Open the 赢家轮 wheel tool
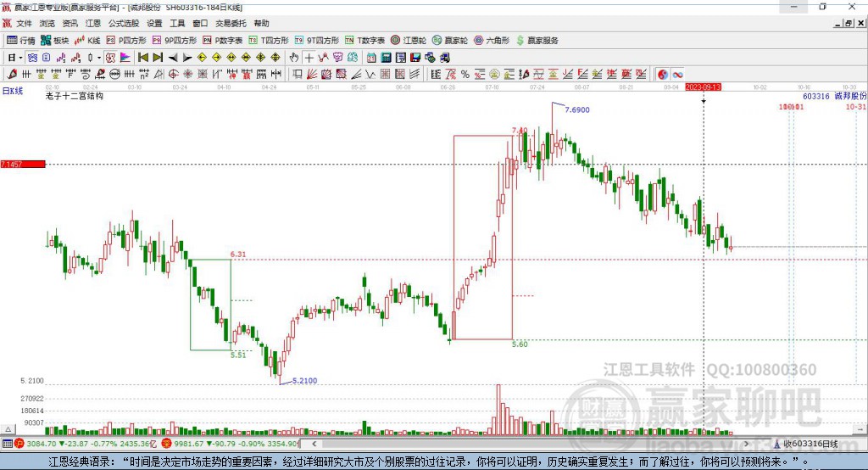 tap(450, 41)
